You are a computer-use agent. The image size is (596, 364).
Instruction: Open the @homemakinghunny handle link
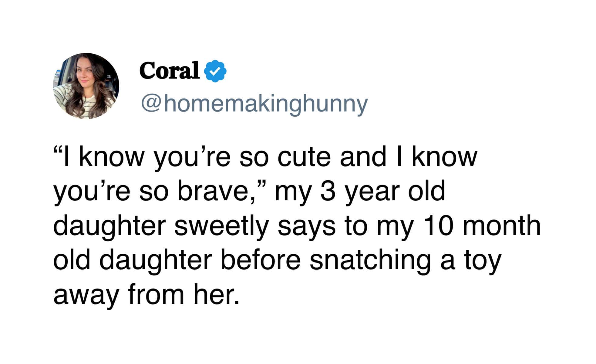[254, 104]
